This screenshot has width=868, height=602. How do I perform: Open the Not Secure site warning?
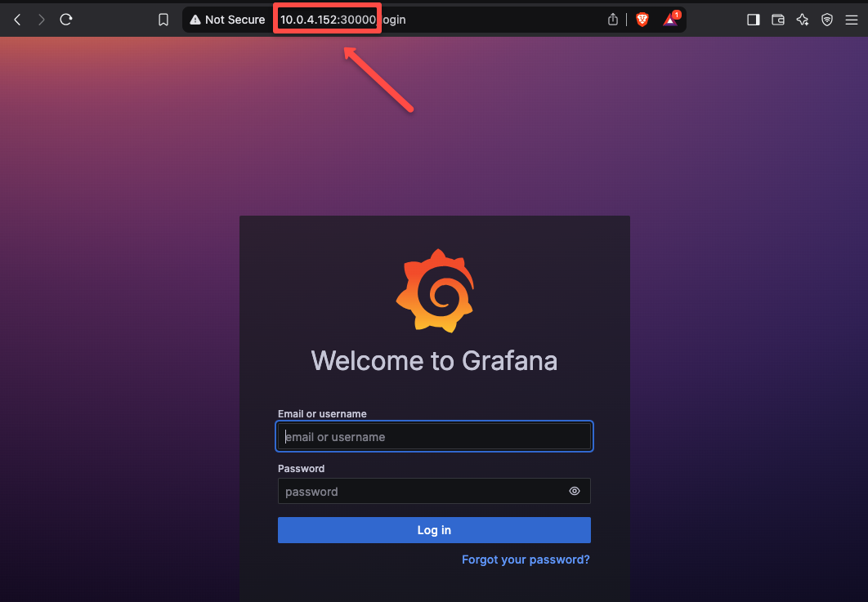click(x=227, y=20)
